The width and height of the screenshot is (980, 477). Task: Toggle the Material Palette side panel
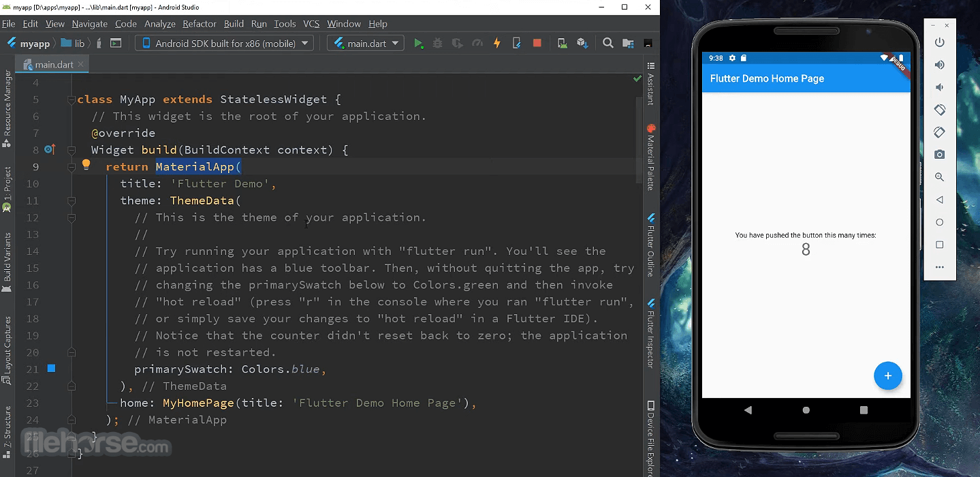pos(651,157)
